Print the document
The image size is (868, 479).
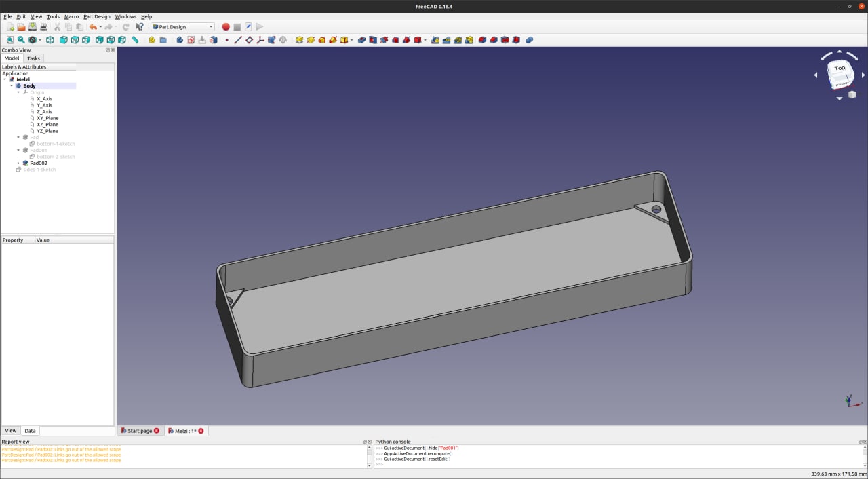43,27
